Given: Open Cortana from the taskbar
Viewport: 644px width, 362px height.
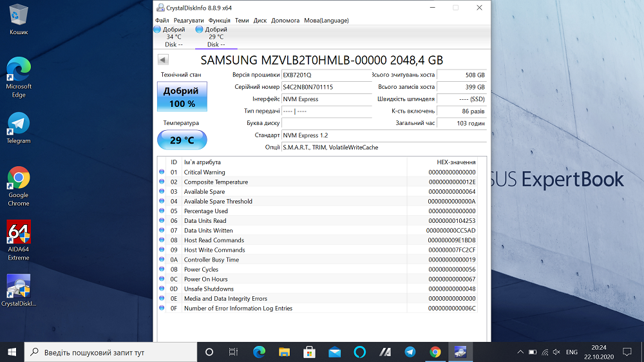Looking at the screenshot, I should click(x=209, y=352).
